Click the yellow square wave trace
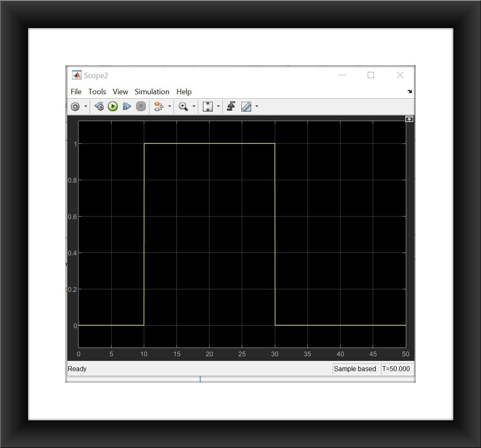The height and width of the screenshot is (448, 481). (x=207, y=143)
